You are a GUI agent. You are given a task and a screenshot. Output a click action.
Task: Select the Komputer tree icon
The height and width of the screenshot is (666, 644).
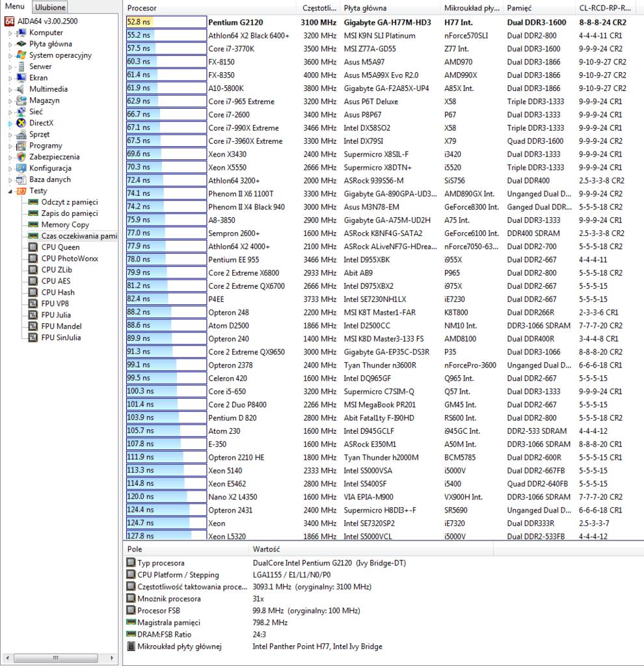click(21, 33)
